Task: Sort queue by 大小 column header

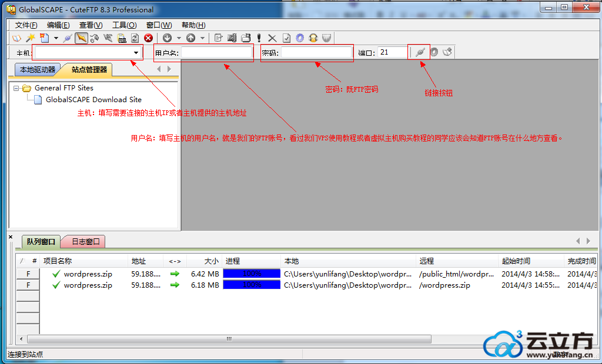Action: pos(204,261)
